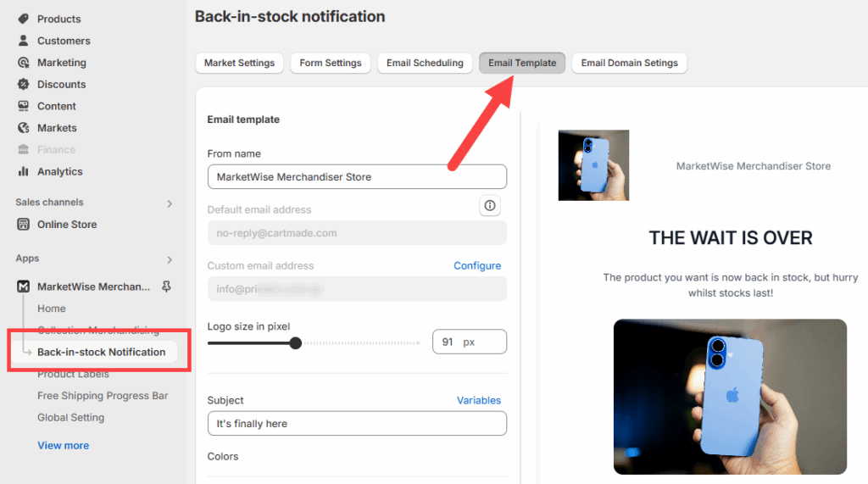Click the Online Store storefront icon
Viewport: 868px width, 484px height.
tap(23, 225)
